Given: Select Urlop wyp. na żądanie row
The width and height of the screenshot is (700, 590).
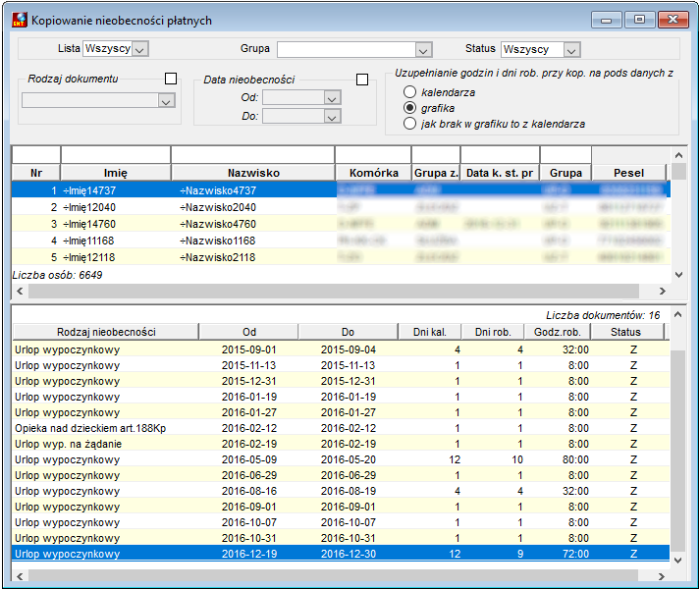Looking at the screenshot, I should click(341, 444).
